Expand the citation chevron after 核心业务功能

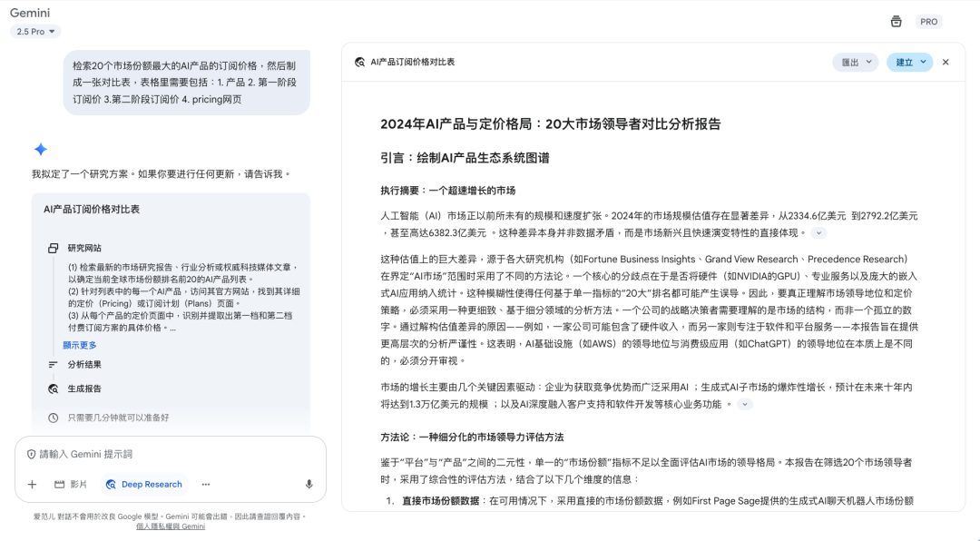(x=744, y=404)
